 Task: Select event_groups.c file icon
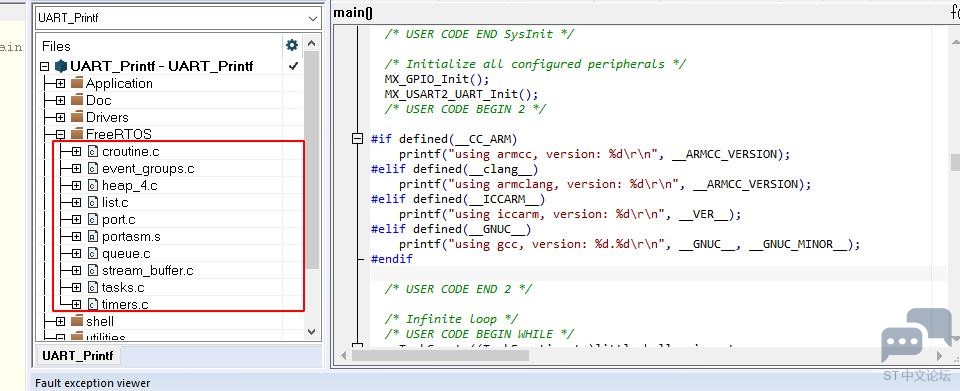tap(92, 168)
